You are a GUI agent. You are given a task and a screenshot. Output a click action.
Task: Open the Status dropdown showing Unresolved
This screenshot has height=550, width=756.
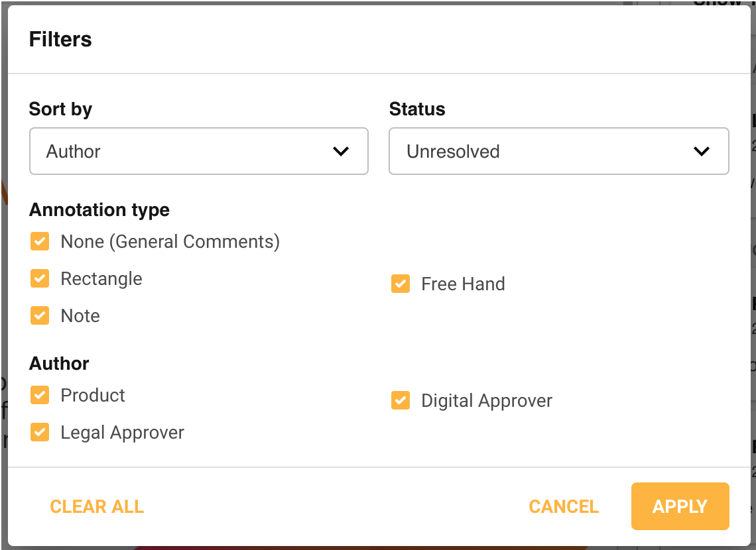tap(558, 151)
